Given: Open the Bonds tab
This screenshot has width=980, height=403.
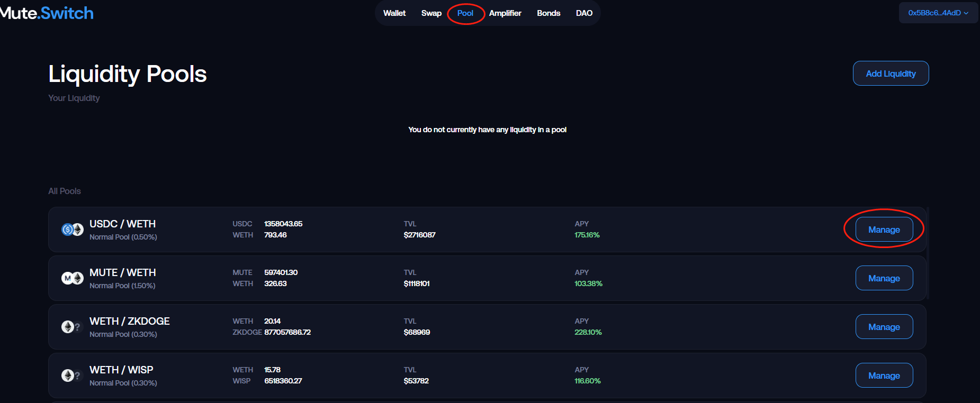Looking at the screenshot, I should click(549, 13).
